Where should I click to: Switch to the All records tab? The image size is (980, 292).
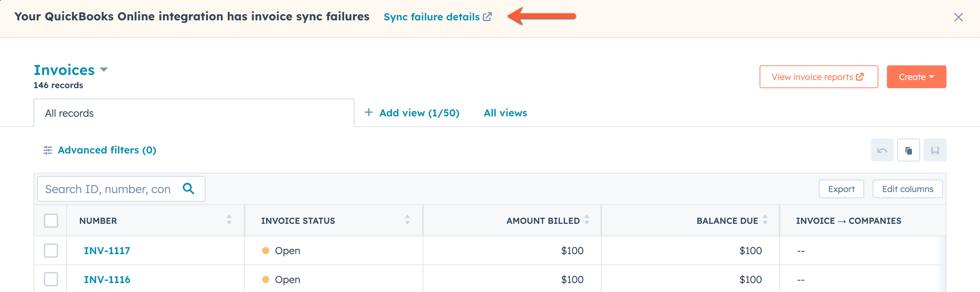[69, 113]
